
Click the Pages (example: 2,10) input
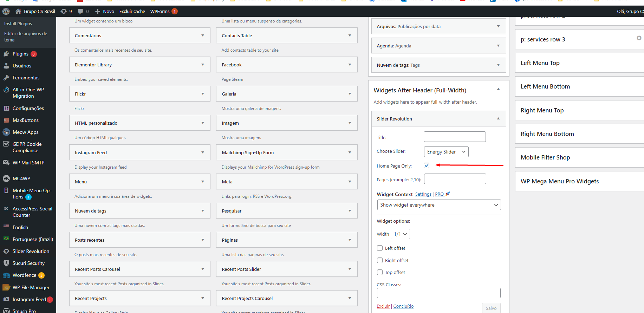(x=455, y=179)
